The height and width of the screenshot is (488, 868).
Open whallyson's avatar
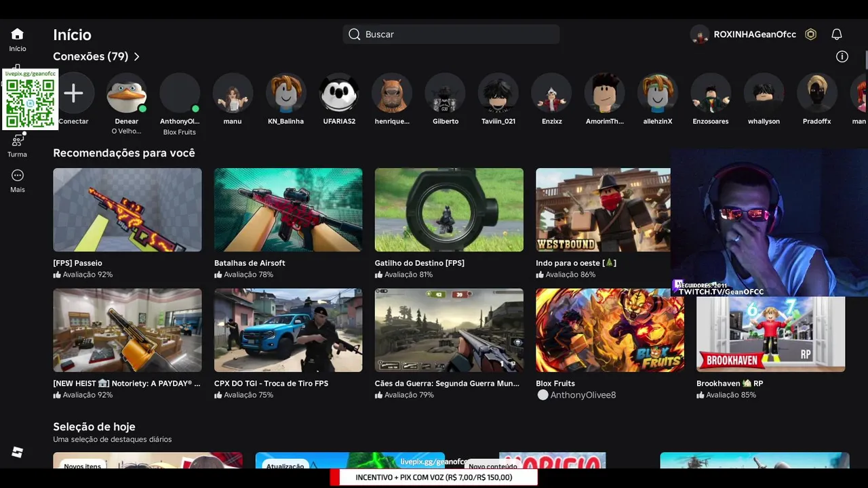click(x=764, y=94)
